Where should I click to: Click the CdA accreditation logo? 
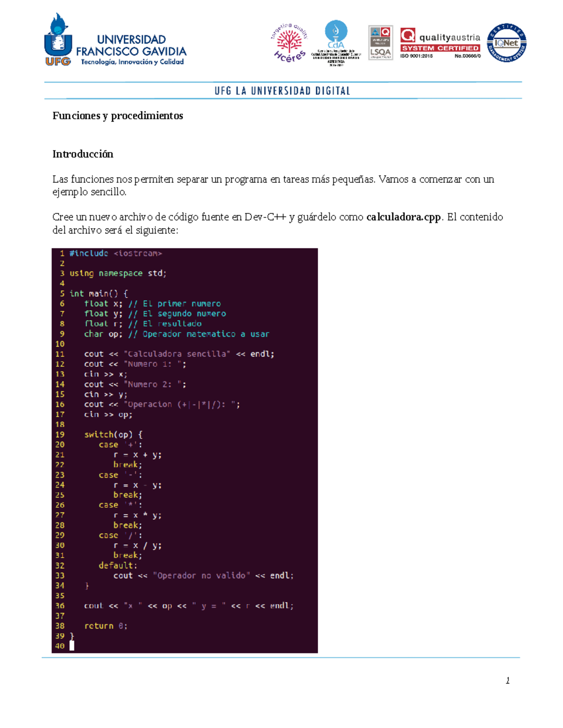(x=336, y=43)
